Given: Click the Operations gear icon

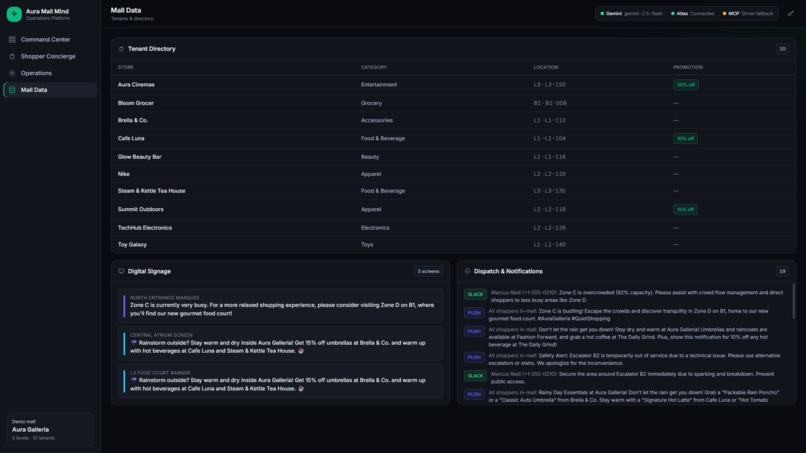Looking at the screenshot, I should tap(12, 73).
